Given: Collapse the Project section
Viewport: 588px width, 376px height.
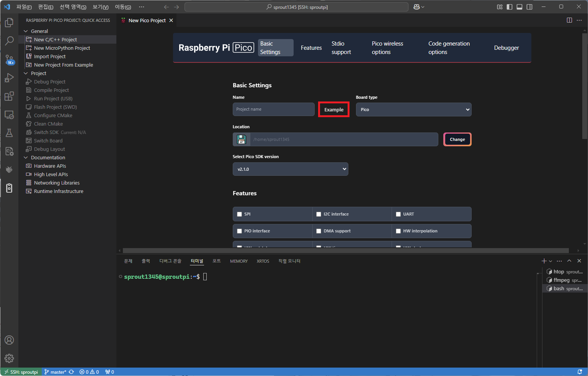Looking at the screenshot, I should click(x=26, y=73).
